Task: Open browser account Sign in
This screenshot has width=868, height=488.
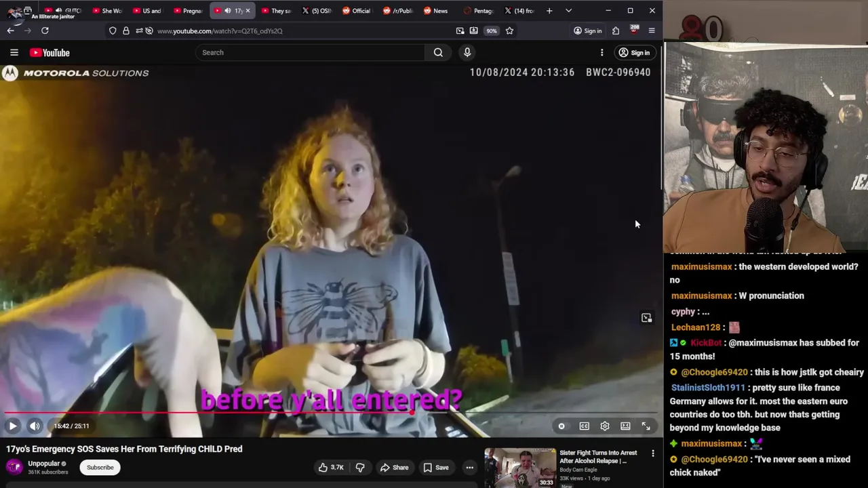Action: point(587,30)
